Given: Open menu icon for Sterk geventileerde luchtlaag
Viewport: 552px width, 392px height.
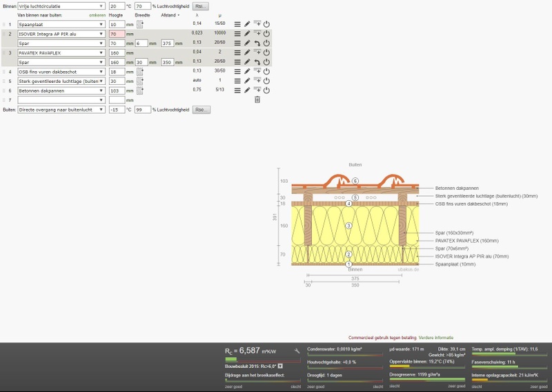Looking at the screenshot, I should 237,81.
